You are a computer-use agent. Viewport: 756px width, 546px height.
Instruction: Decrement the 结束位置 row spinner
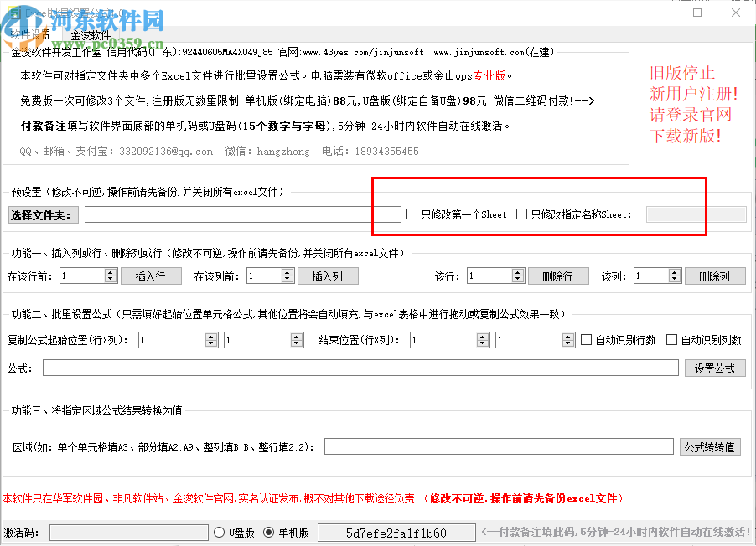point(483,343)
